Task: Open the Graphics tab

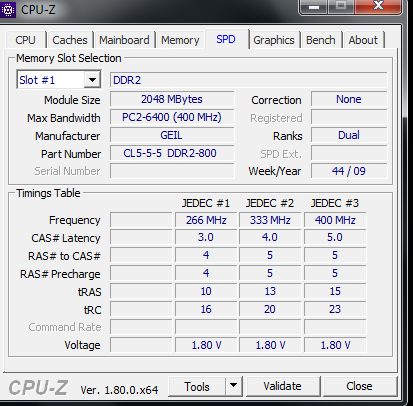Action: [x=274, y=40]
